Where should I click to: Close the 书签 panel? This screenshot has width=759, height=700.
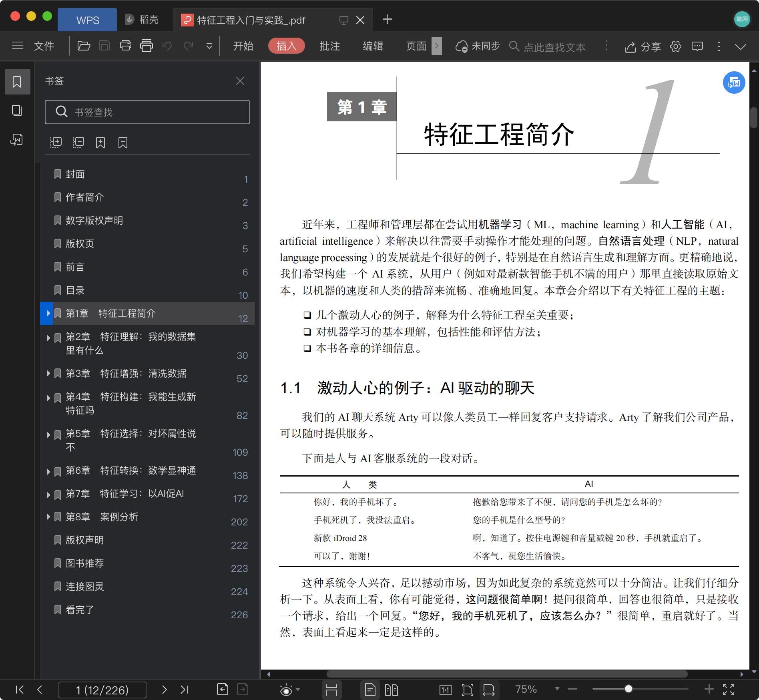[x=240, y=81]
